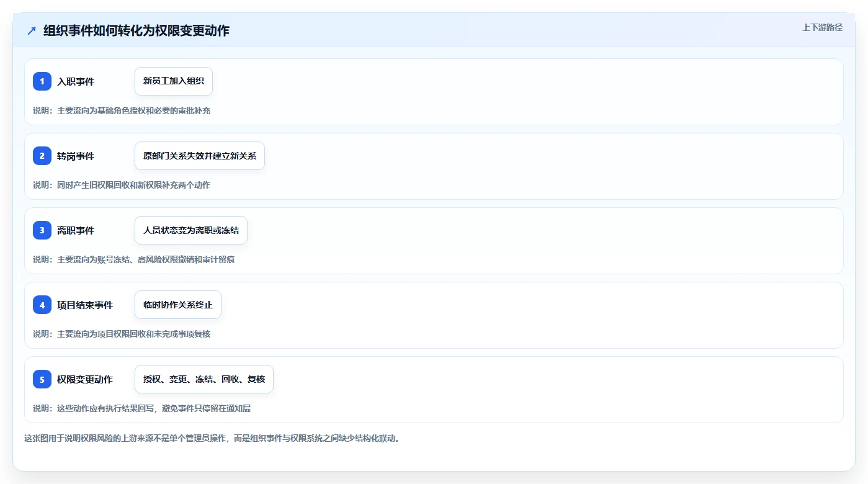The width and height of the screenshot is (868, 484).
Task: Click the 入职事件 label
Action: [x=76, y=82]
